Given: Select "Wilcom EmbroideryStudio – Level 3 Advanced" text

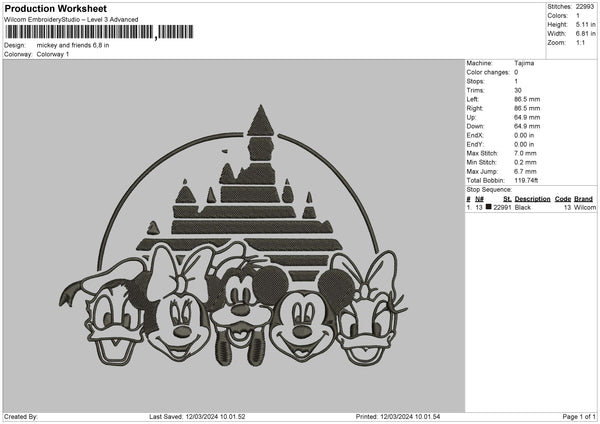Looking at the screenshot, I should [71, 20].
